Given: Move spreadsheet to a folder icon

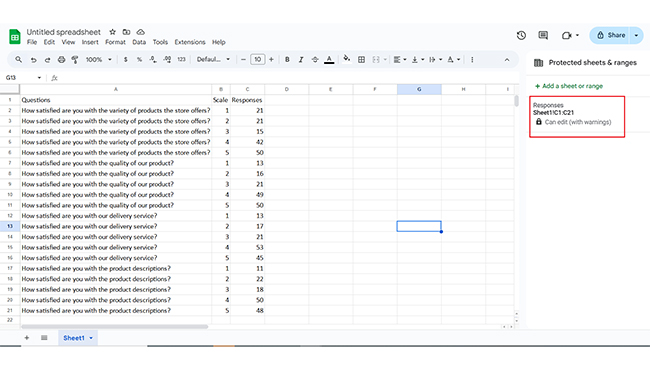Looking at the screenshot, I should (x=126, y=32).
